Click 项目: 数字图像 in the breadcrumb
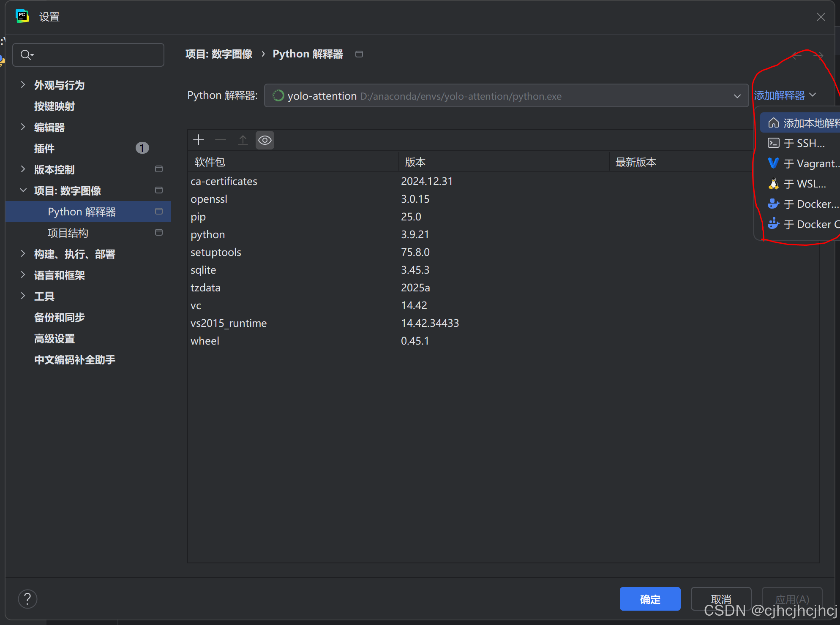This screenshot has height=625, width=840. click(x=219, y=54)
